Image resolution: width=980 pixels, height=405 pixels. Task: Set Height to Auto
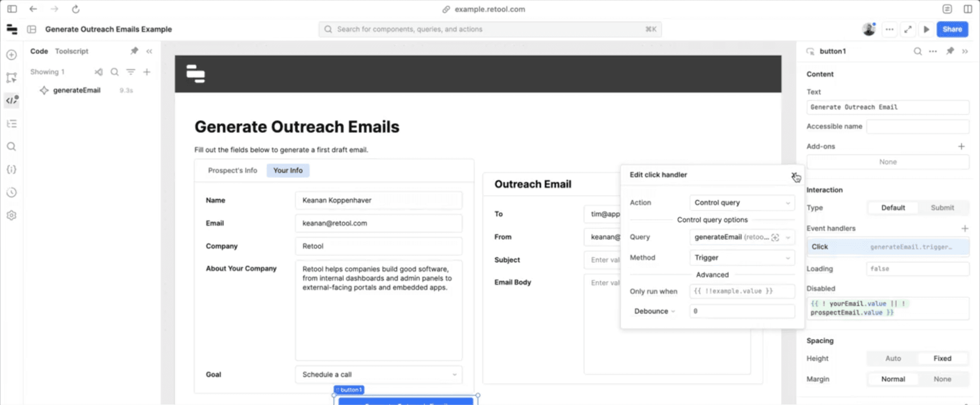[893, 358]
